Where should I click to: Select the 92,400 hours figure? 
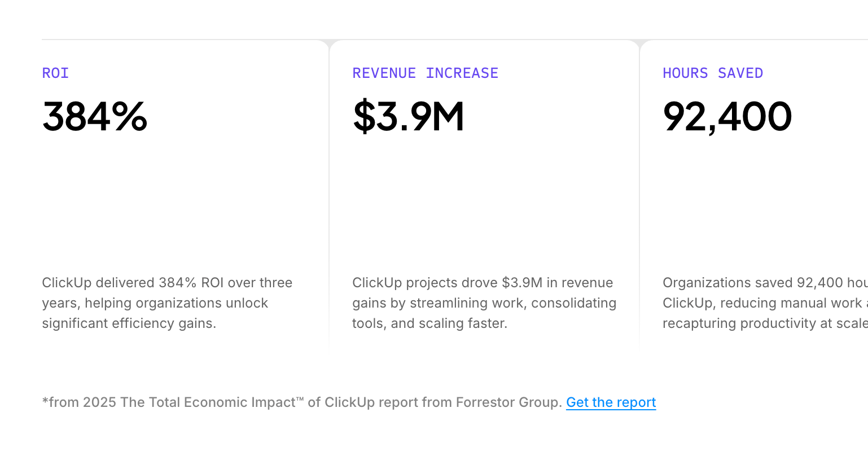tap(727, 117)
